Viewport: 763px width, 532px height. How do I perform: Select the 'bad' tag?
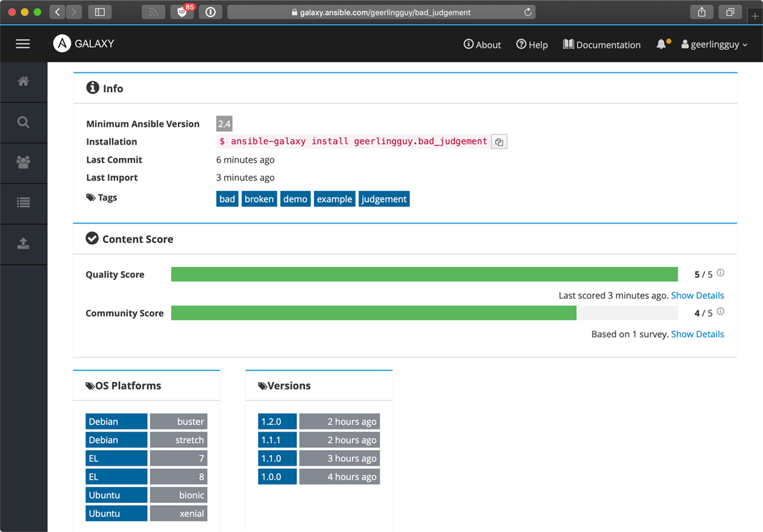click(228, 199)
